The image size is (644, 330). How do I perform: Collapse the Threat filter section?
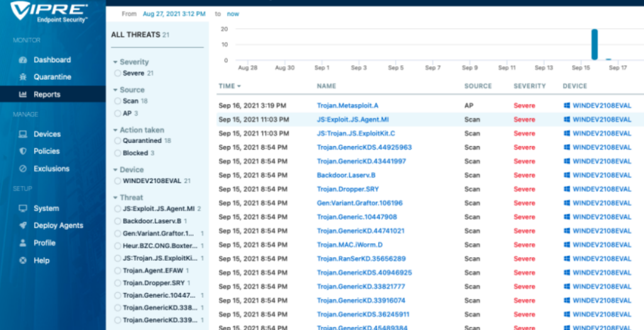click(128, 198)
